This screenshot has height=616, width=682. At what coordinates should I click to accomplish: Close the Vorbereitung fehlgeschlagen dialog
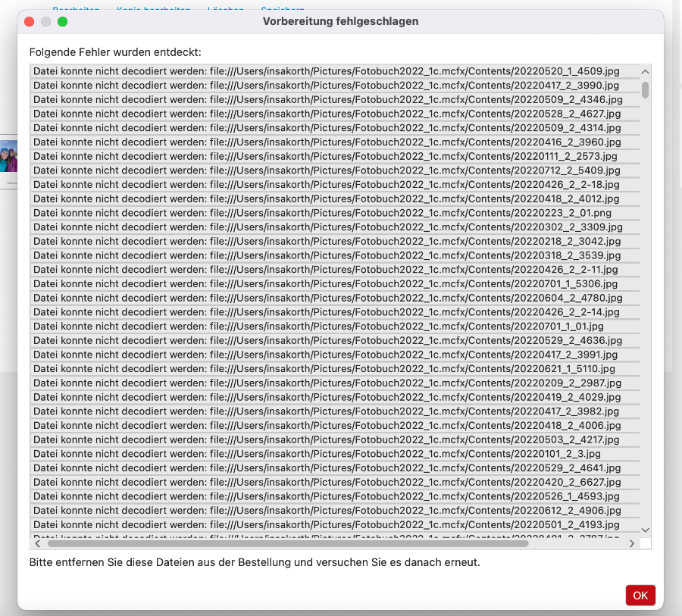click(x=29, y=22)
